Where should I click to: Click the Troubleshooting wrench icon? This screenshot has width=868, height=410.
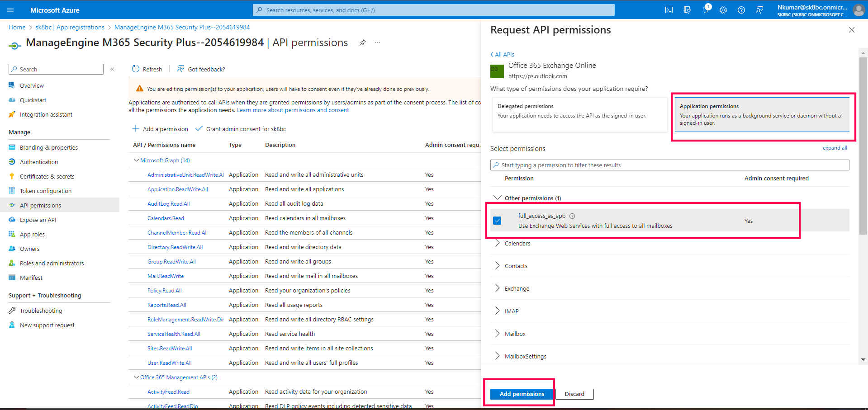[x=12, y=311]
